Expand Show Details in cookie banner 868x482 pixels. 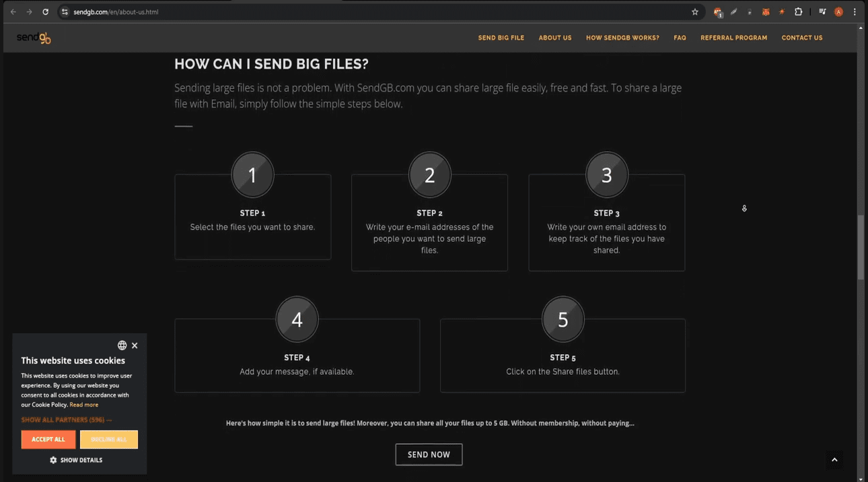click(76, 460)
